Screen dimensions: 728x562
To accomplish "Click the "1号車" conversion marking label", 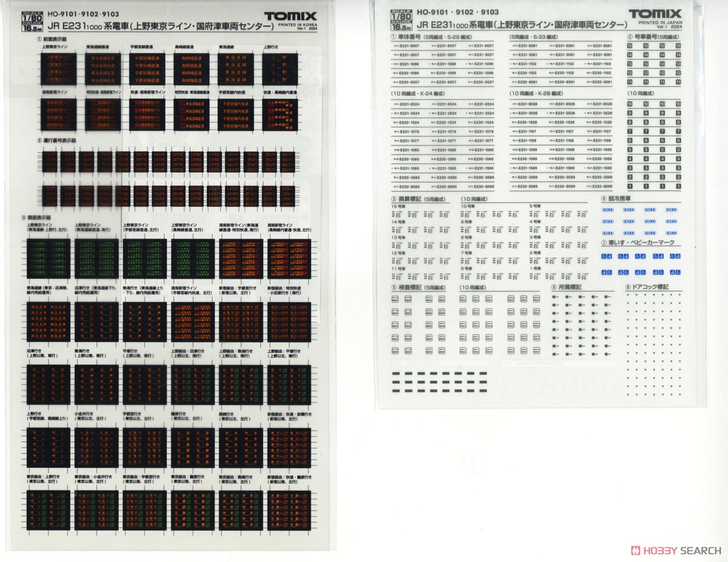I will (x=534, y=268).
